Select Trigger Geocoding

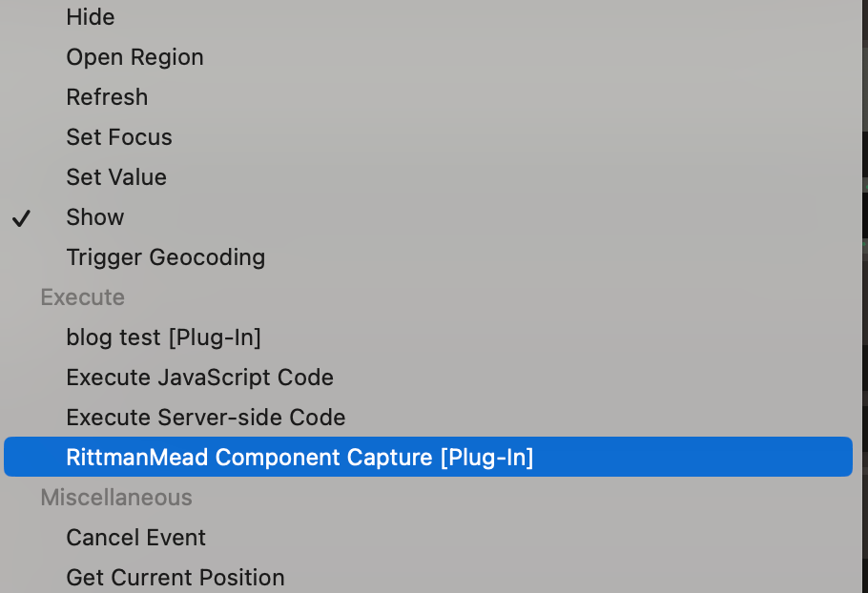(165, 257)
